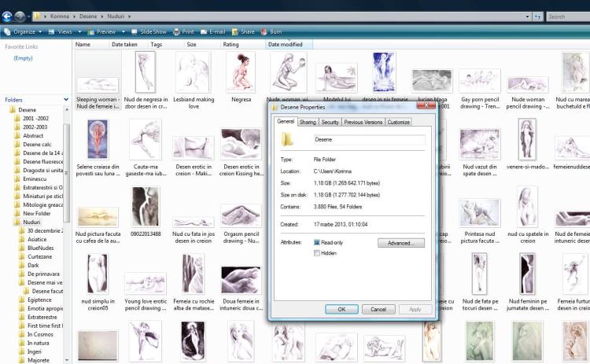Click the large folder icon in the General tab
Viewport: 590px width, 364px height.
pos(287,139)
